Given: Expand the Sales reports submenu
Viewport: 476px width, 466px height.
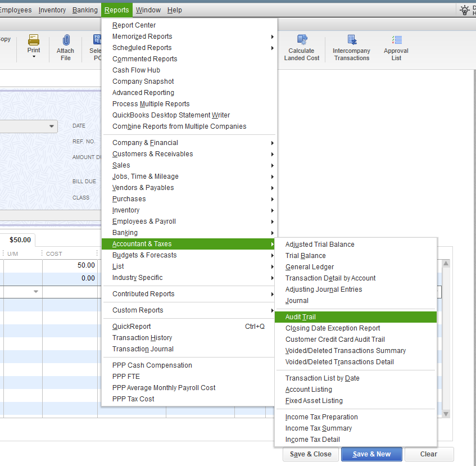Looking at the screenshot, I should [x=273, y=165].
